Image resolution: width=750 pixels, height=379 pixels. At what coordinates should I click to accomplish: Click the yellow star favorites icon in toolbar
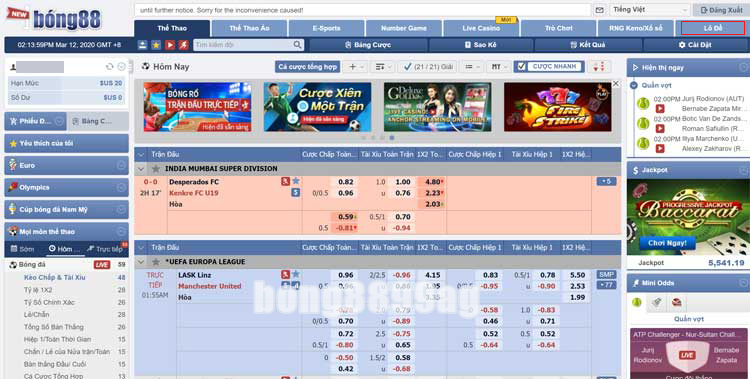(156, 45)
